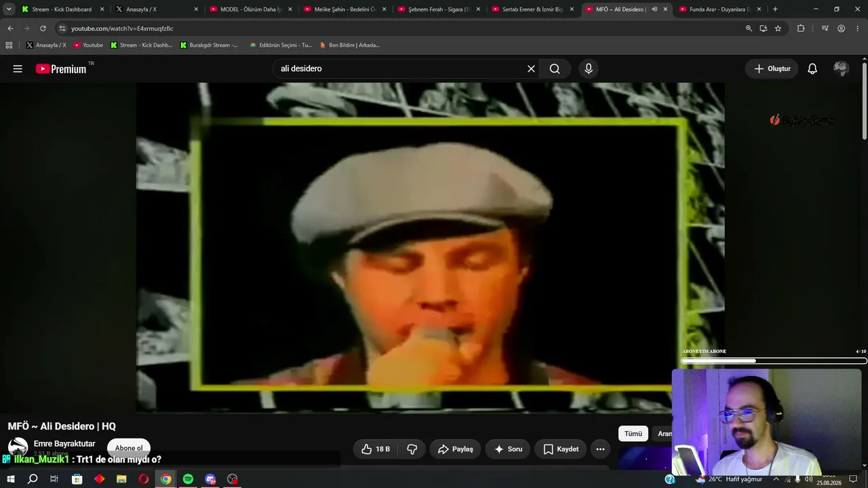Click the page vertical scrollbar
This screenshot has width=868, height=488.
[x=864, y=102]
